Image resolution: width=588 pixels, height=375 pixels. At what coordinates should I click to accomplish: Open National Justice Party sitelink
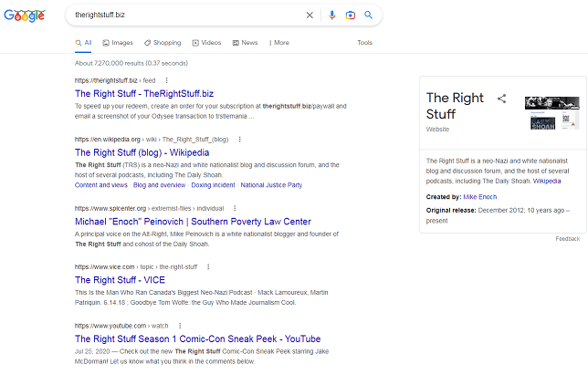(x=271, y=185)
